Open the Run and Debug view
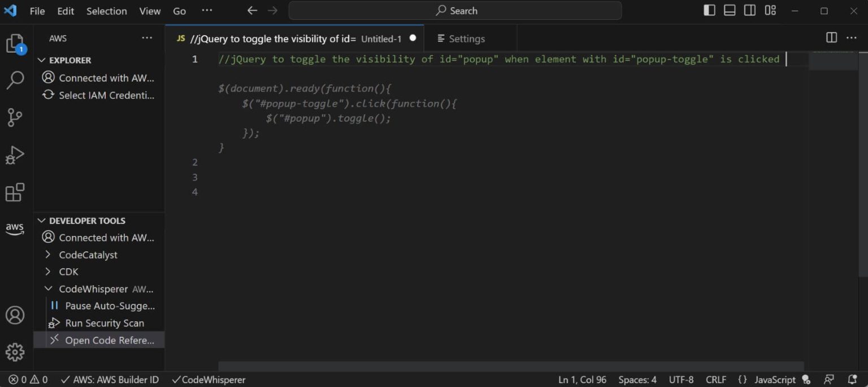This screenshot has width=868, height=387. (14, 154)
